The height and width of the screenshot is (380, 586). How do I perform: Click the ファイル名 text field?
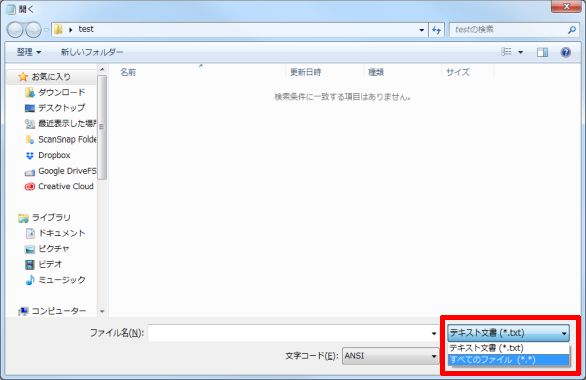[289, 333]
